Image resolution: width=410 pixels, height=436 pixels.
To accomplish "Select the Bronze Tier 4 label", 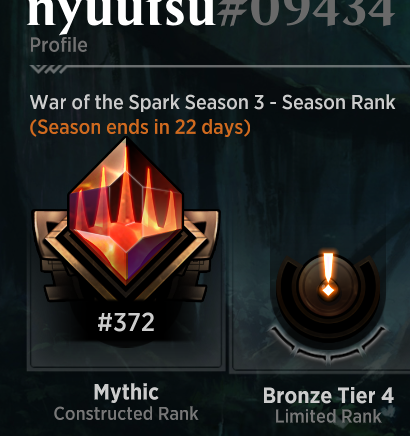I will (x=328, y=396).
